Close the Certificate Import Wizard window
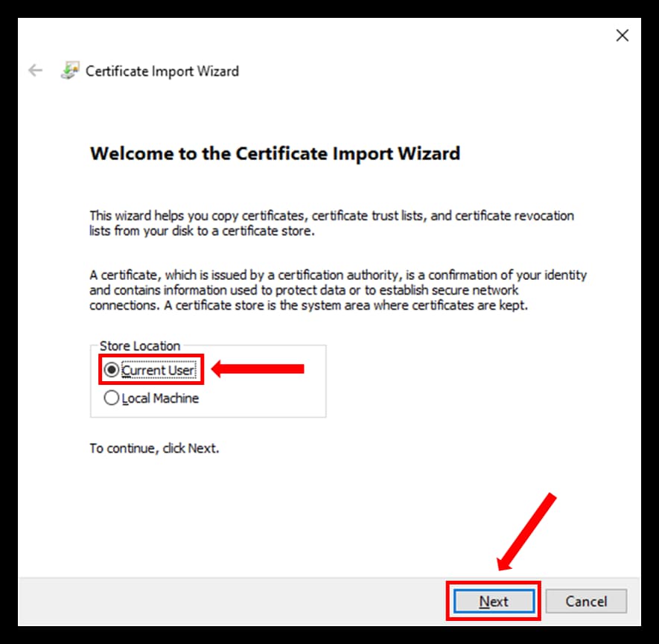 (623, 35)
